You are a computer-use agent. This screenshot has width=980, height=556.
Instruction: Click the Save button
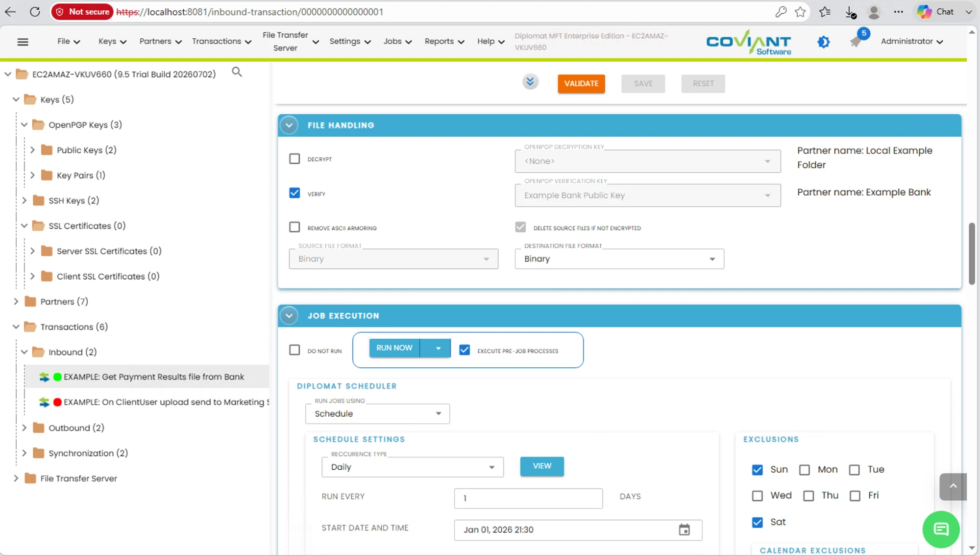click(x=643, y=83)
